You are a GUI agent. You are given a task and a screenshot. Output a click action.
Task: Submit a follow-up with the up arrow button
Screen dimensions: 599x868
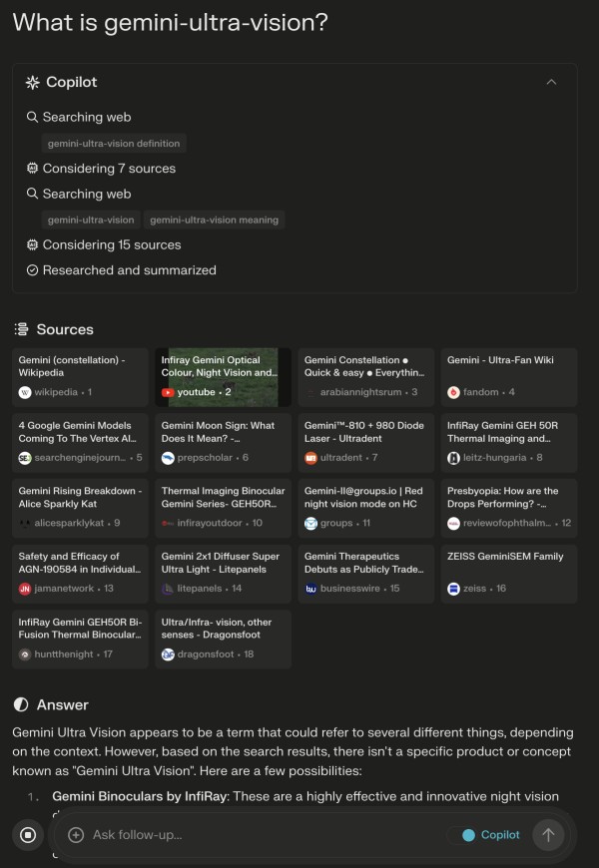click(x=548, y=834)
